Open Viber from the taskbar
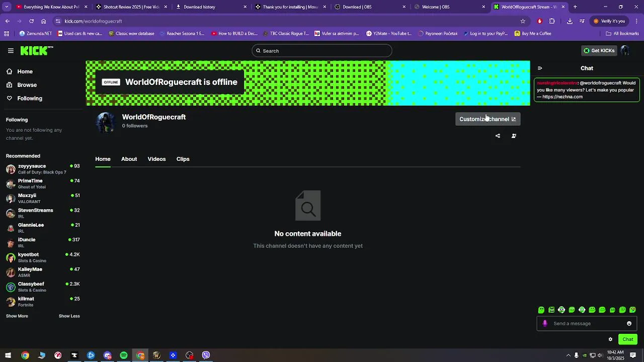The height and width of the screenshot is (362, 644). coord(206,355)
